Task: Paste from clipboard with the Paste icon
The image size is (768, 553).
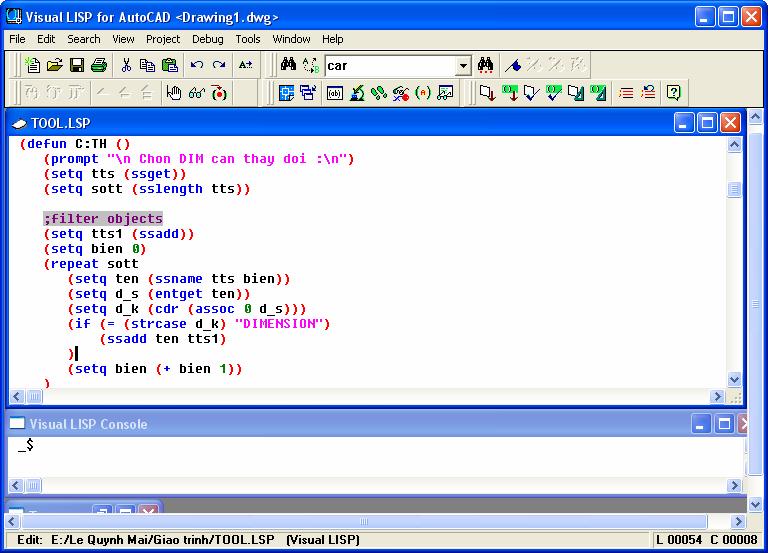Action: [x=169, y=65]
